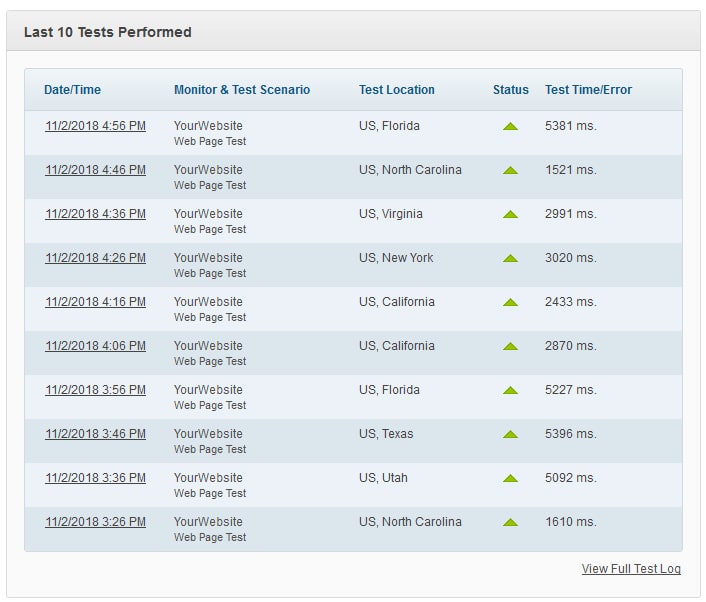
Task: Click the up-status triangle for US, New York
Action: [510, 258]
